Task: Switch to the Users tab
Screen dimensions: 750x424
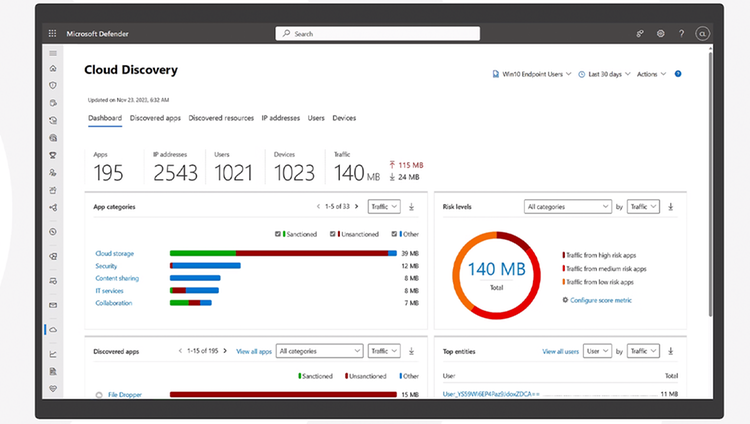Action: click(316, 118)
